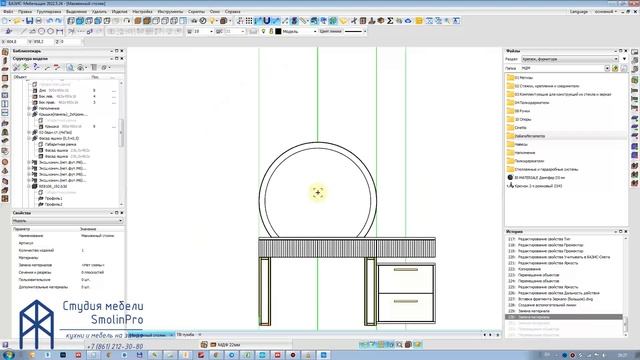Click the brown shaded cube view icon
This screenshot has height=360, width=640.
click(x=138, y=20)
